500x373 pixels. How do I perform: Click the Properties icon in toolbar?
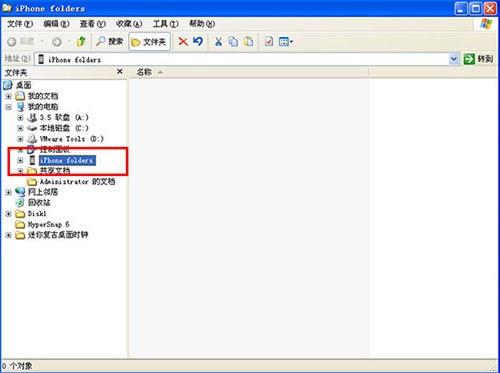(269, 42)
